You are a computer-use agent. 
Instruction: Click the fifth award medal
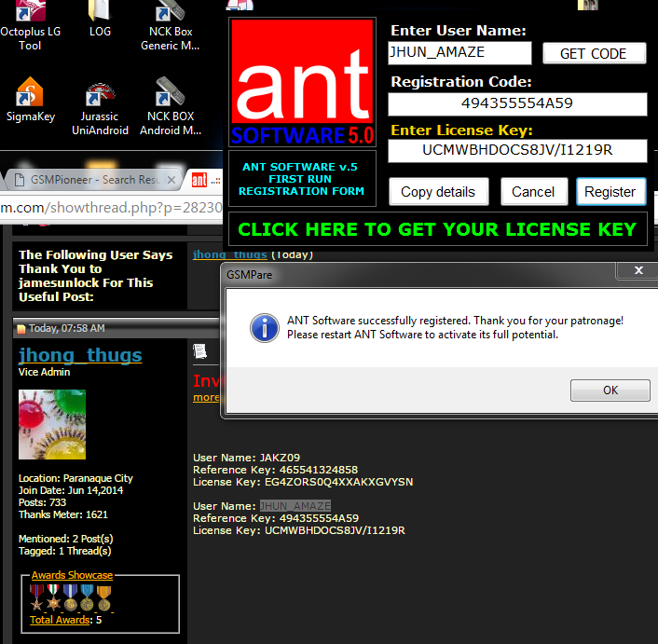coord(103,597)
